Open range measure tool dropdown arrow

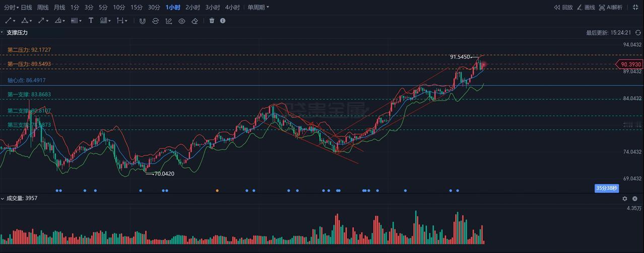[126, 21]
